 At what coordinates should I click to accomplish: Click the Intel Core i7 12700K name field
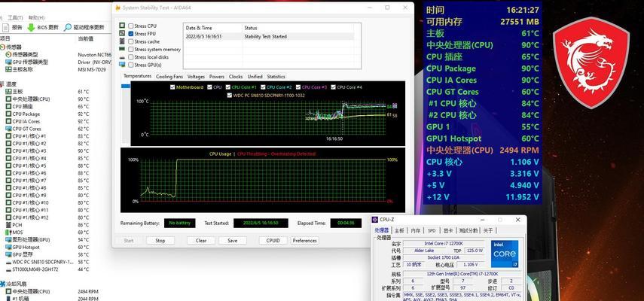click(444, 244)
